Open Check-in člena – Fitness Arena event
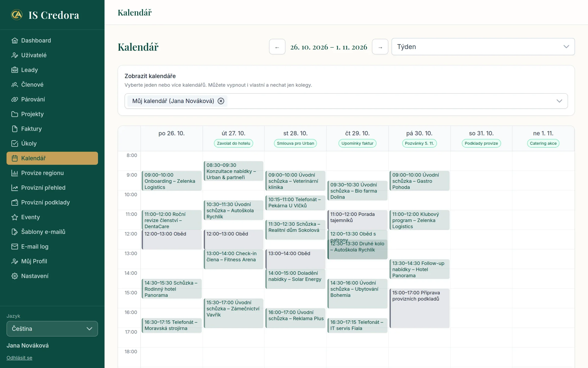The height and width of the screenshot is (368, 588). (233, 259)
